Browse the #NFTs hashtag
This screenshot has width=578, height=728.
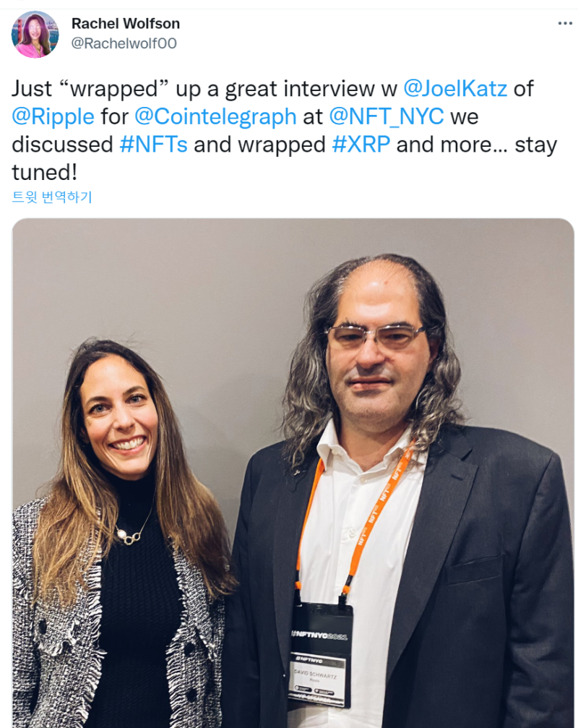(154, 145)
